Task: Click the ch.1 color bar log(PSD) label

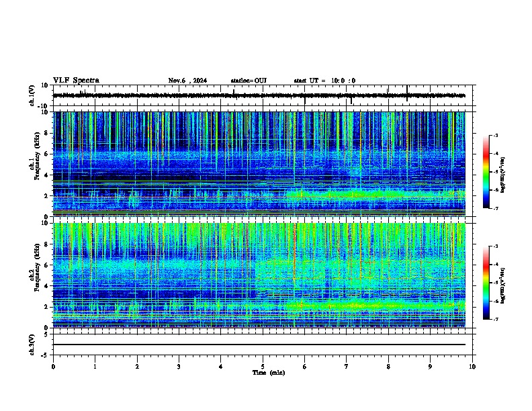Action: click(502, 175)
